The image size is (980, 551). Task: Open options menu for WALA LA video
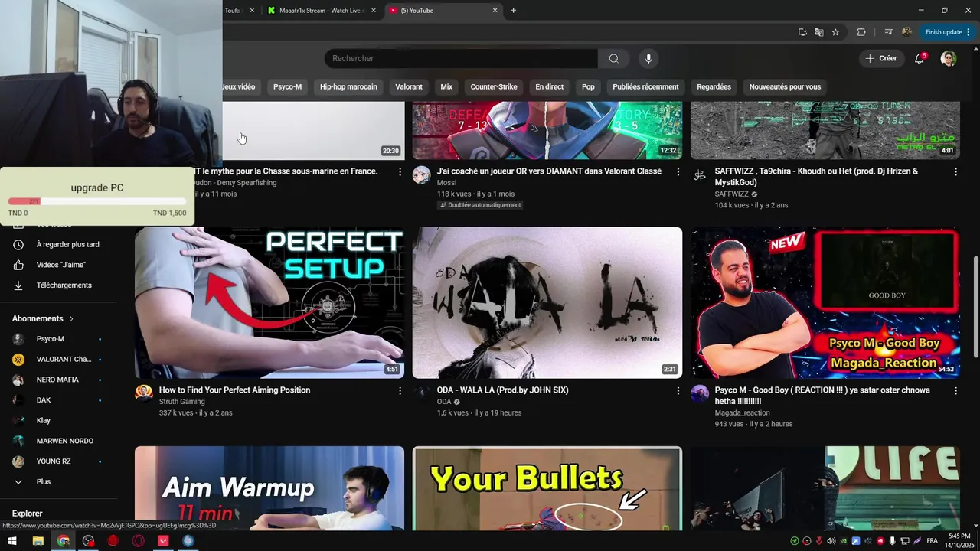point(678,390)
